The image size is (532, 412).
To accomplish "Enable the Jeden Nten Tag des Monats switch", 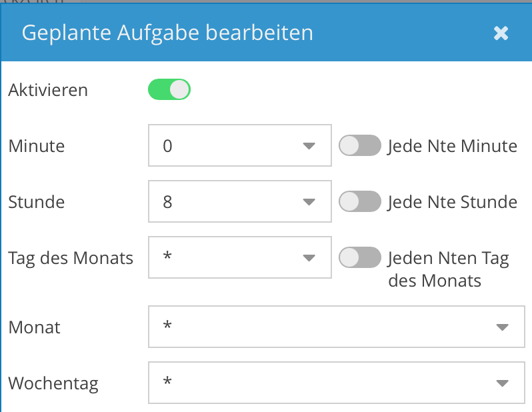I will coord(360,257).
